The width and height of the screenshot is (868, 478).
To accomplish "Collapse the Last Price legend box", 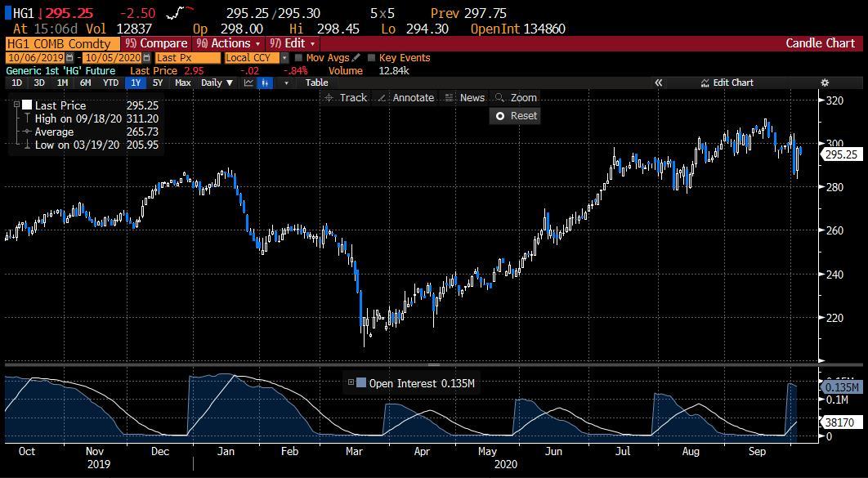I will pyautogui.click(x=16, y=104).
